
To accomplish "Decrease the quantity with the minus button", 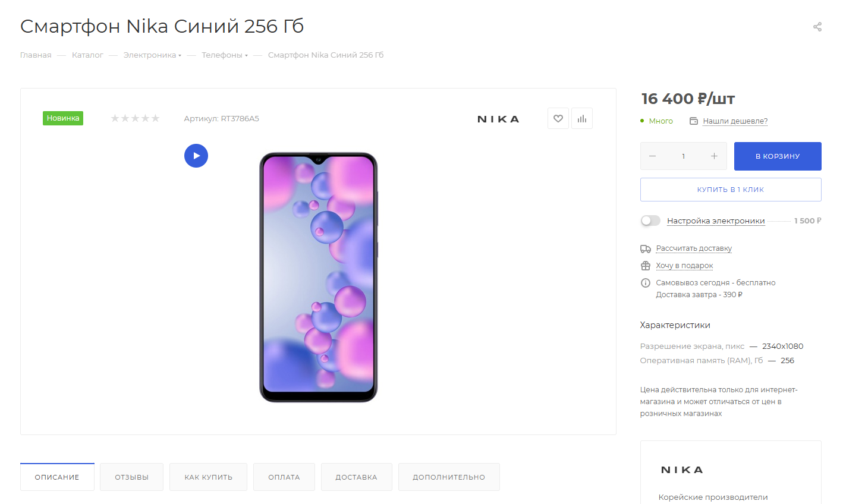I will tap(652, 156).
